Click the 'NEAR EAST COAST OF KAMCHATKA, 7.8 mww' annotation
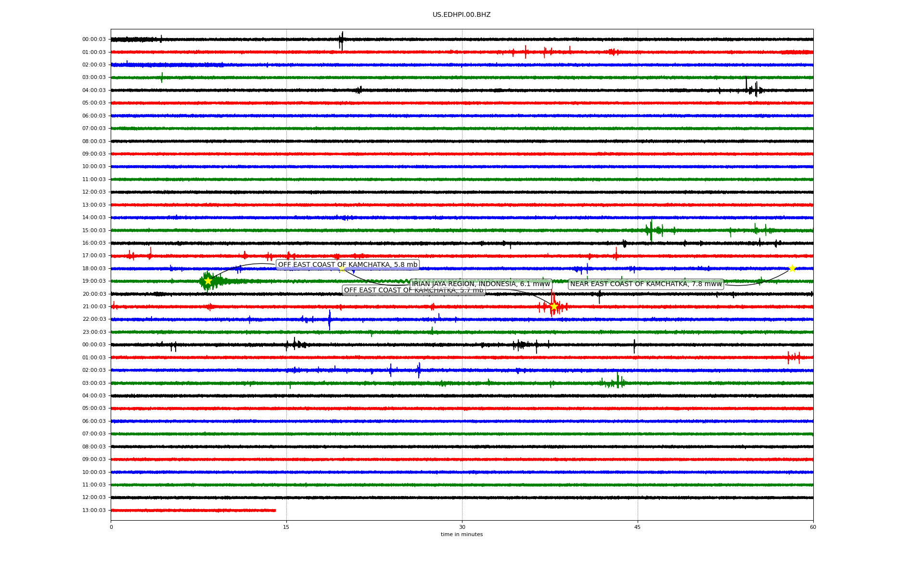 click(x=646, y=284)
